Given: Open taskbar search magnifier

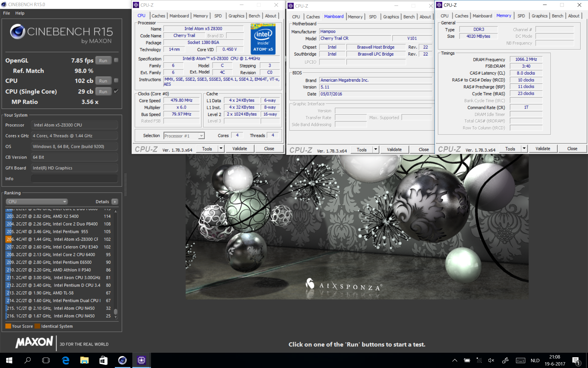Looking at the screenshot, I should coord(28,360).
